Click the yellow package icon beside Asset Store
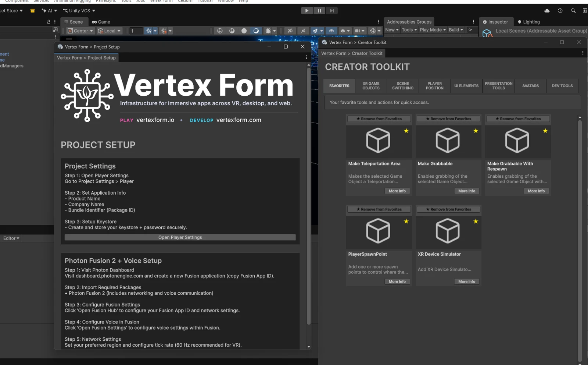 point(32,11)
